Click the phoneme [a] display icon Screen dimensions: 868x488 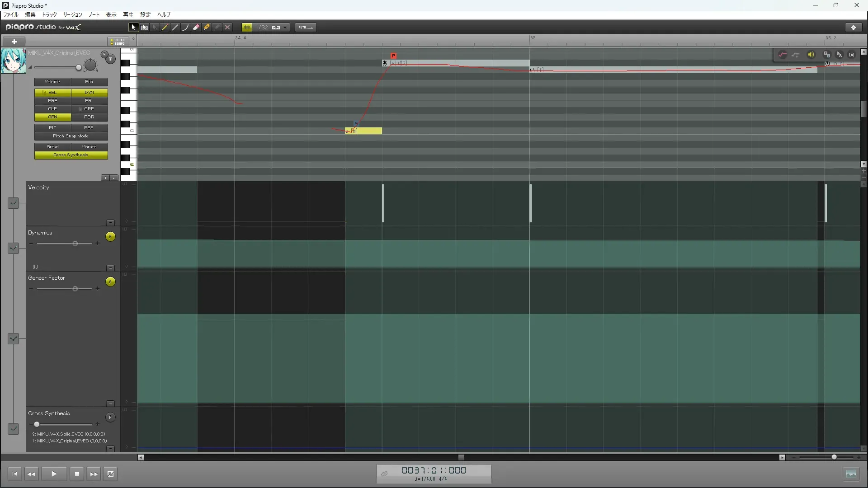pos(852,55)
